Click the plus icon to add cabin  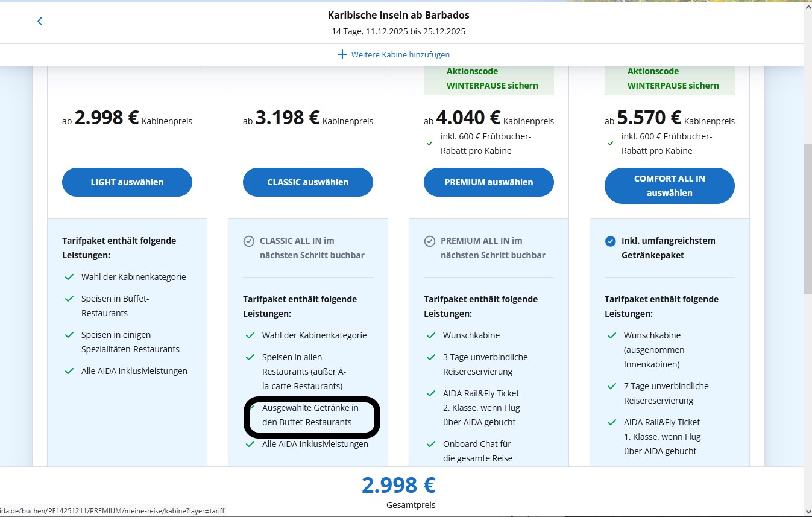pyautogui.click(x=342, y=54)
